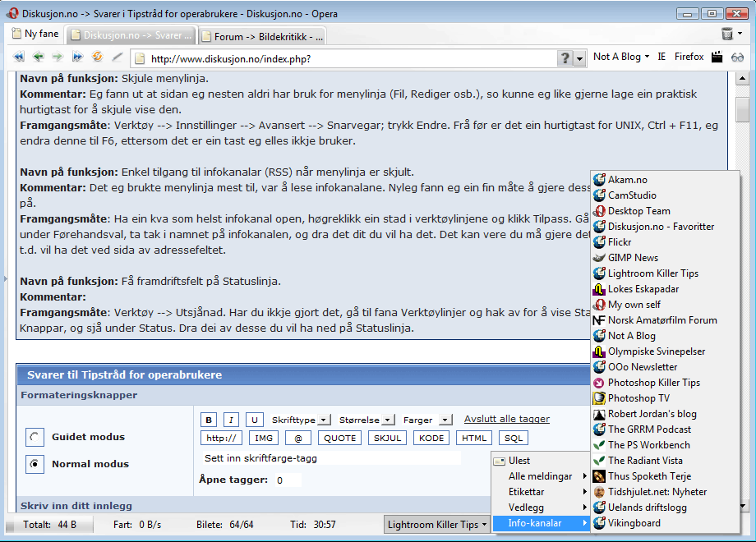
Task: Expand the address bar dropdown arrow
Action: 579,59
